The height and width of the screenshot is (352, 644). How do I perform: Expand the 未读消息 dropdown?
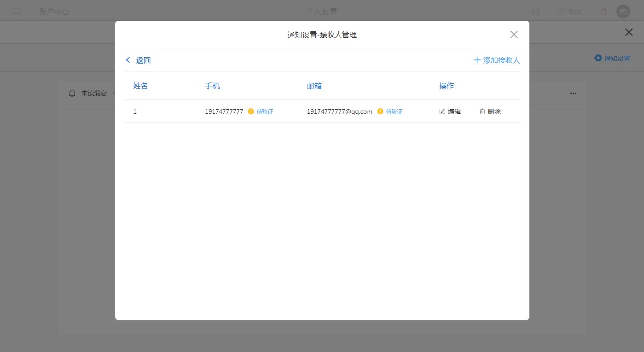[113, 93]
